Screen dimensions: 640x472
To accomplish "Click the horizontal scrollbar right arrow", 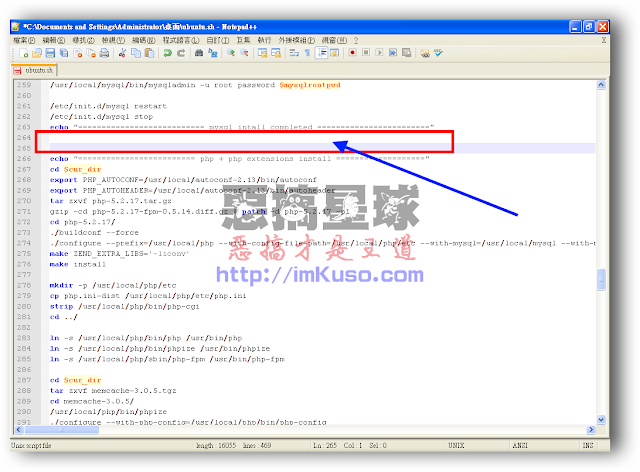I will [x=591, y=430].
